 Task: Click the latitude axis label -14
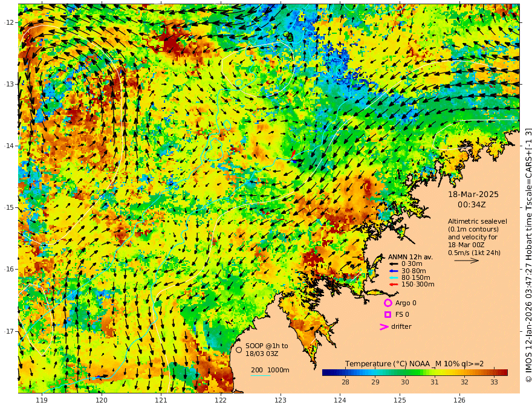coord(9,146)
